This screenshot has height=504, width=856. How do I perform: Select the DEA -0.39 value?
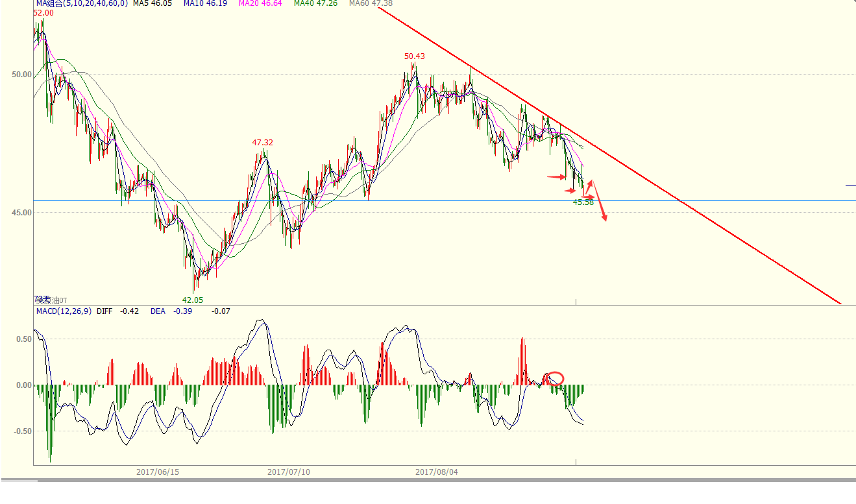coord(171,311)
